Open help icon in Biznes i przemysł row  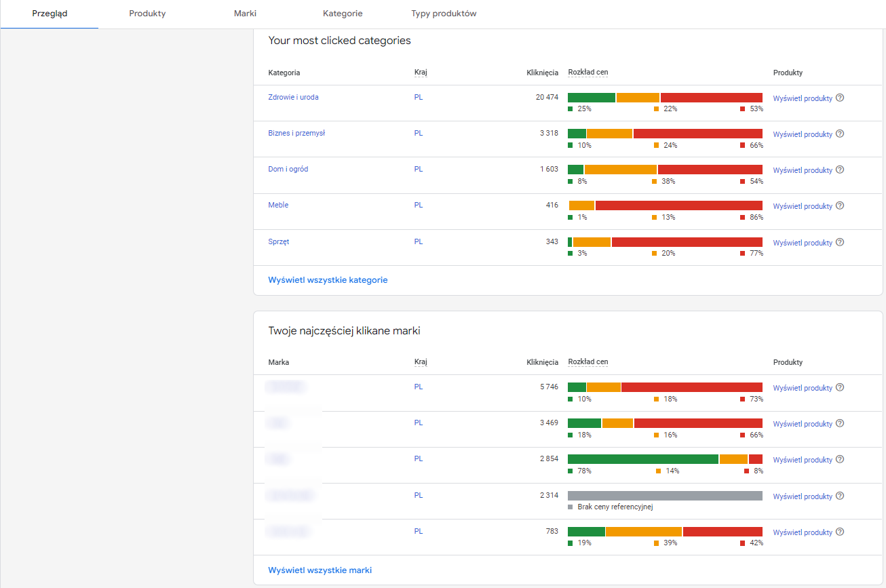point(840,134)
